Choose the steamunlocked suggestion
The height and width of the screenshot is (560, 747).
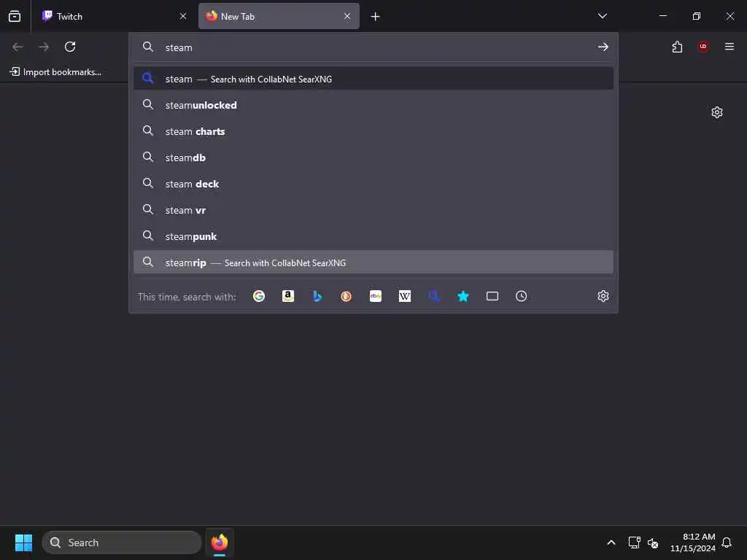click(x=373, y=105)
